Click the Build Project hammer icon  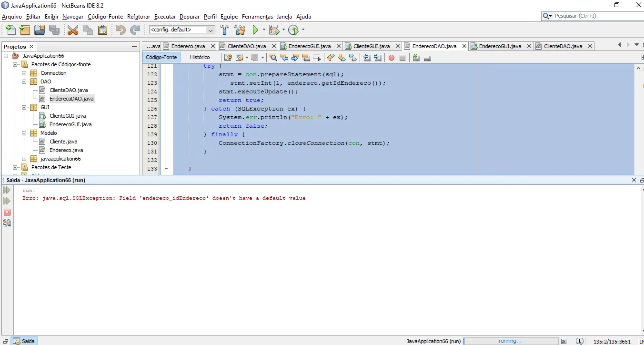(224, 30)
